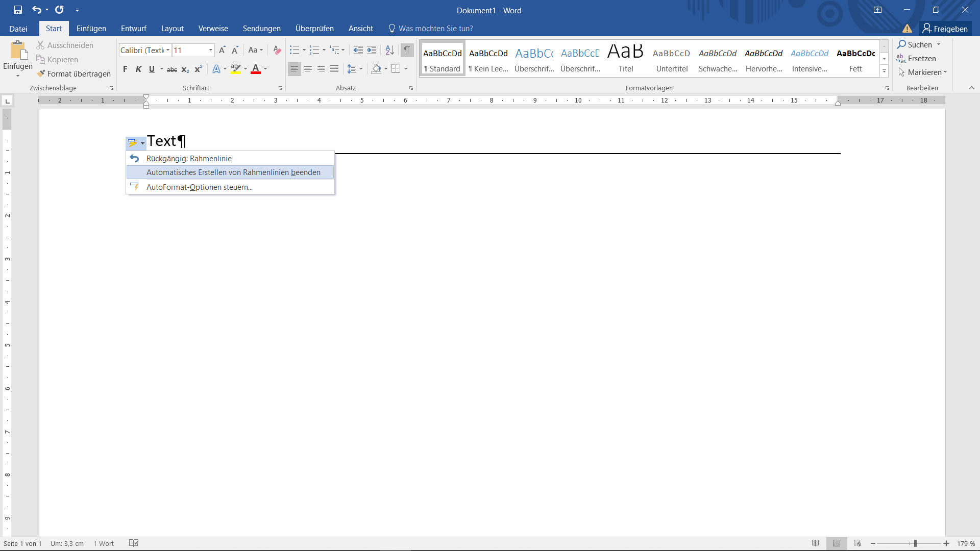Screen dimensions: 980x551
Task: Click the Kopieren button
Action: [x=57, y=60]
